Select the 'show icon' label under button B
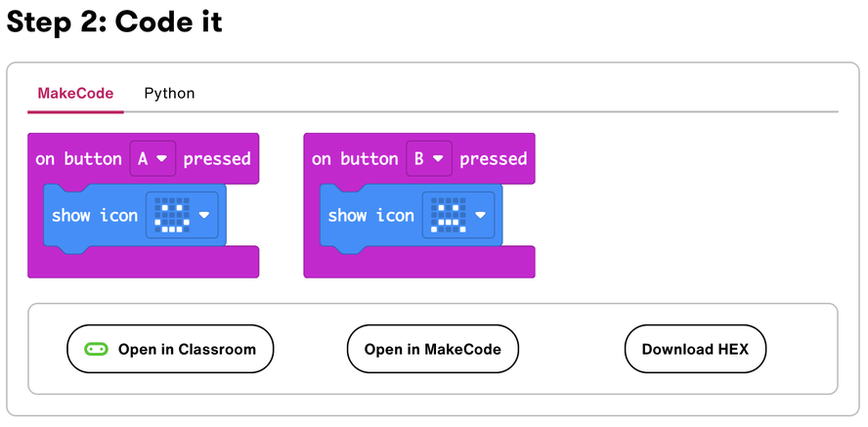 [x=370, y=215]
